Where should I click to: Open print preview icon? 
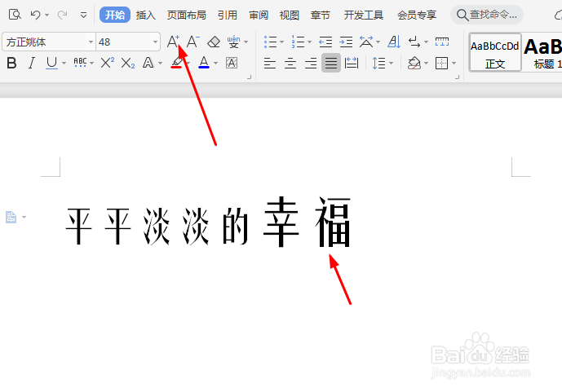point(15,15)
